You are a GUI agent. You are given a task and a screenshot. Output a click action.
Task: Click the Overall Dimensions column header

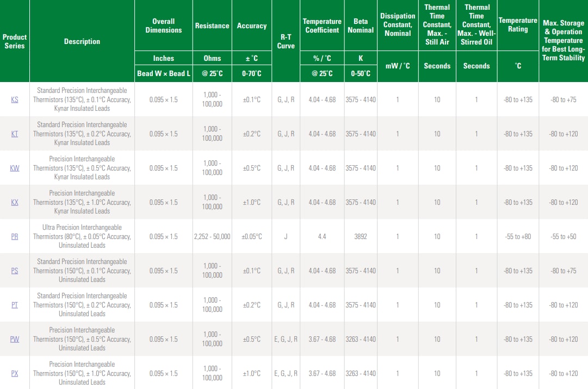pyautogui.click(x=163, y=26)
